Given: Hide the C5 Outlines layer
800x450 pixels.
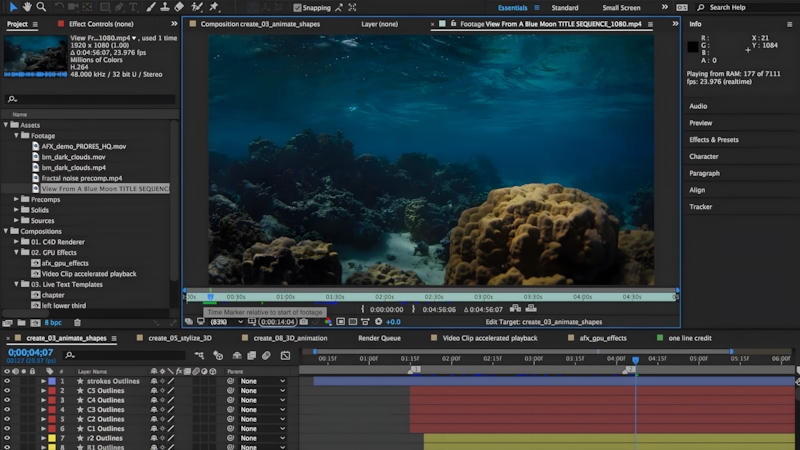Looking at the screenshot, I should pos(7,391).
